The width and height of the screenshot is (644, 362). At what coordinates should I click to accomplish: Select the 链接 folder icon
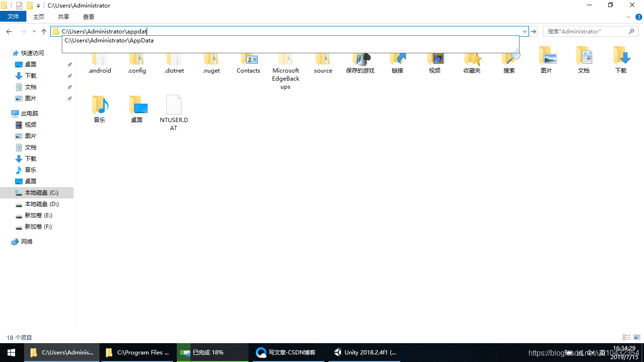(397, 59)
